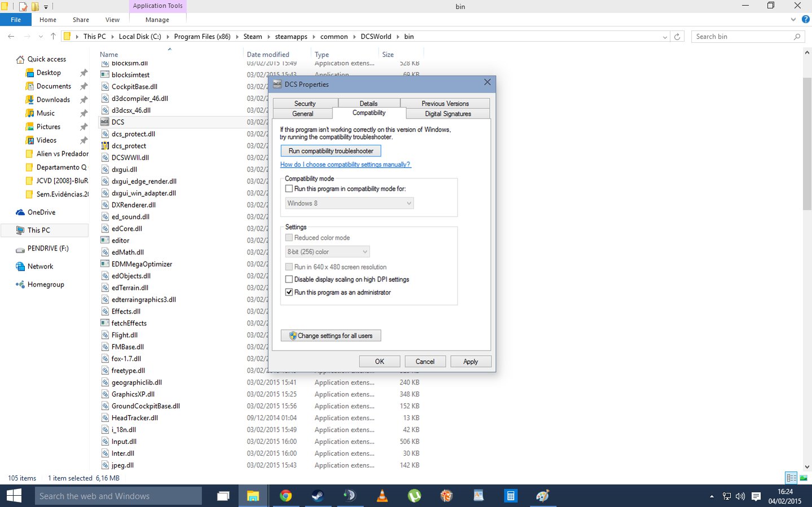Close the DCS Properties dialog
The image size is (812, 507).
(x=488, y=82)
